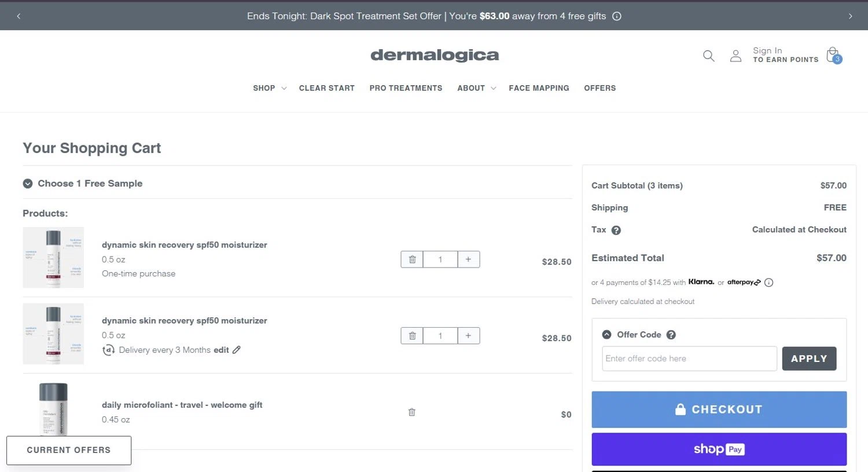Viewport: 868px width, 472px height.
Task: Open the SHOP dropdown menu
Action: (x=270, y=88)
